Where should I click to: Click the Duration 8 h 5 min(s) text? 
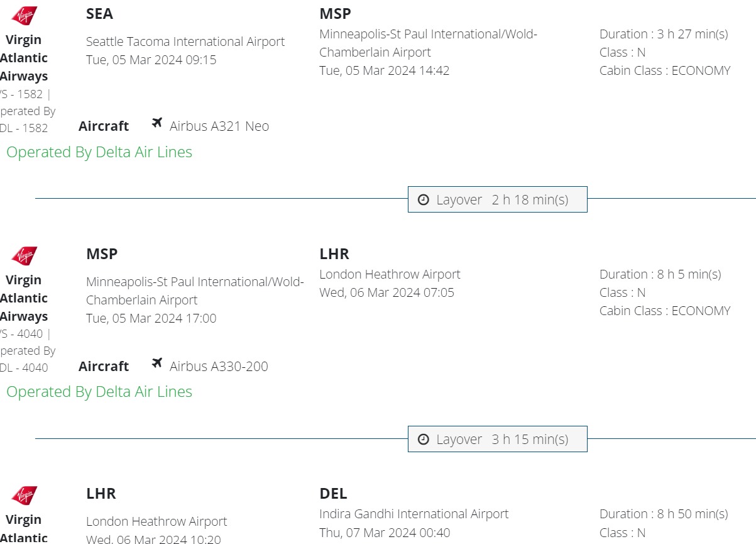point(660,274)
